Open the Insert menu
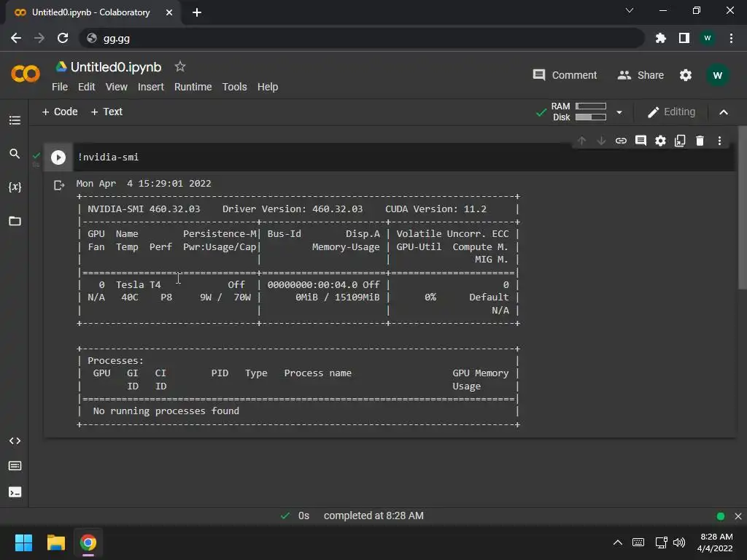 pyautogui.click(x=150, y=87)
